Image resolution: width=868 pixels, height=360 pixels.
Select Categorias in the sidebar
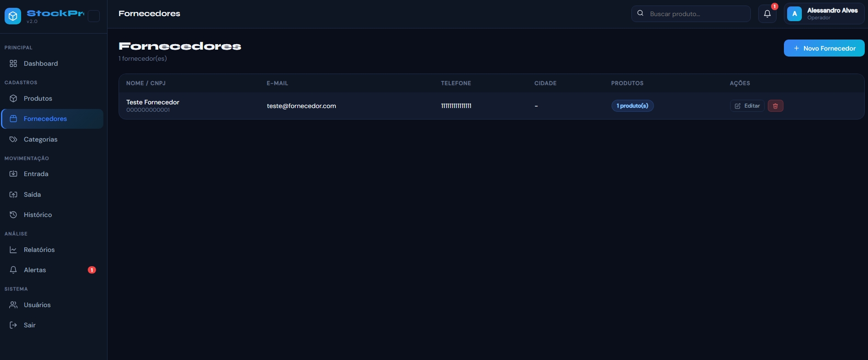click(x=40, y=139)
